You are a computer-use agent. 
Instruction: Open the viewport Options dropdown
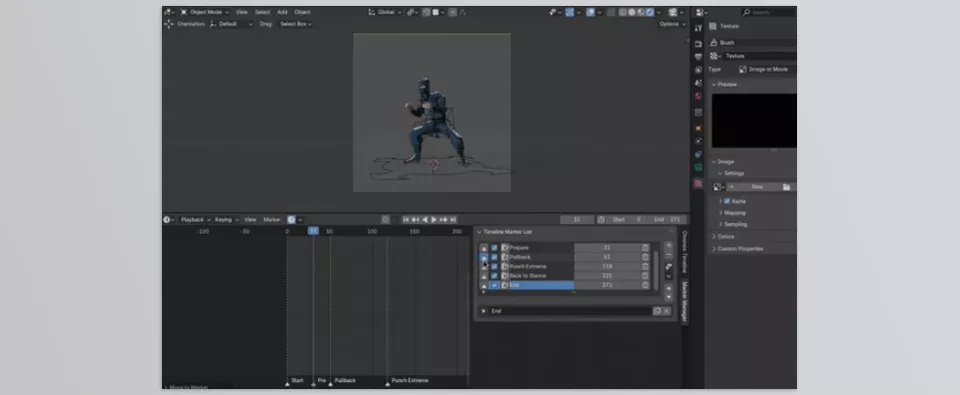click(x=672, y=24)
